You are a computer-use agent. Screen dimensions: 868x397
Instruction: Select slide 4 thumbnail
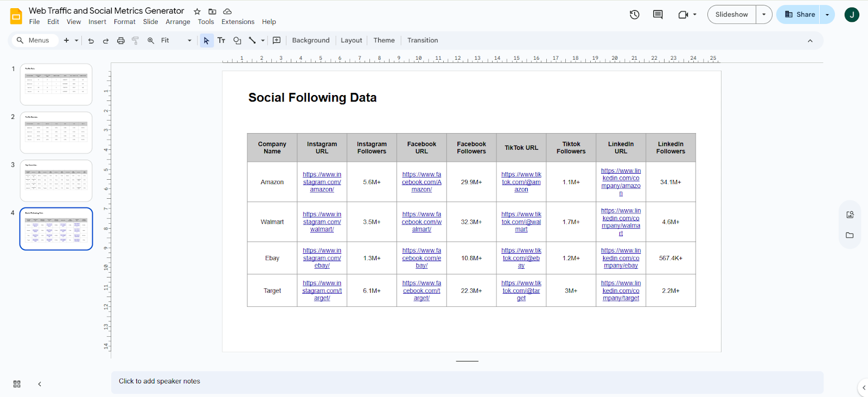pos(56,229)
